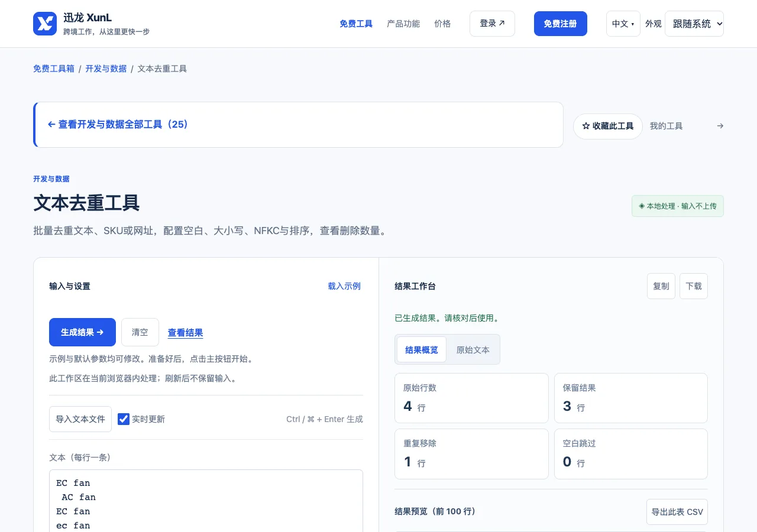
Task: Click the 清空 button
Action: coord(140,332)
